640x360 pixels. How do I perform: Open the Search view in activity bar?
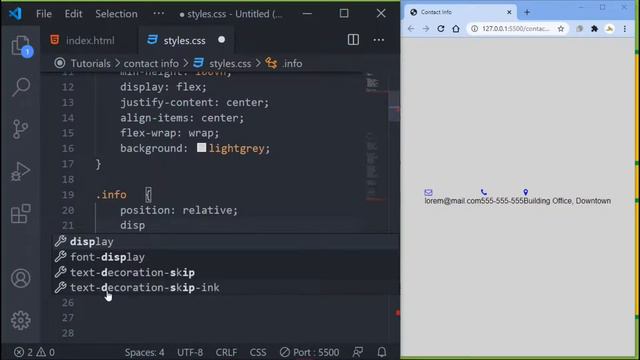click(x=21, y=87)
